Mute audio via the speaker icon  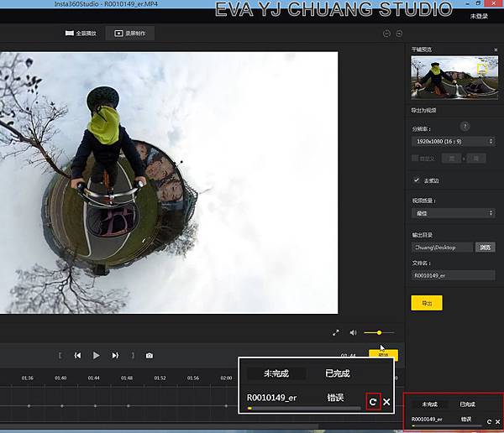click(x=353, y=333)
